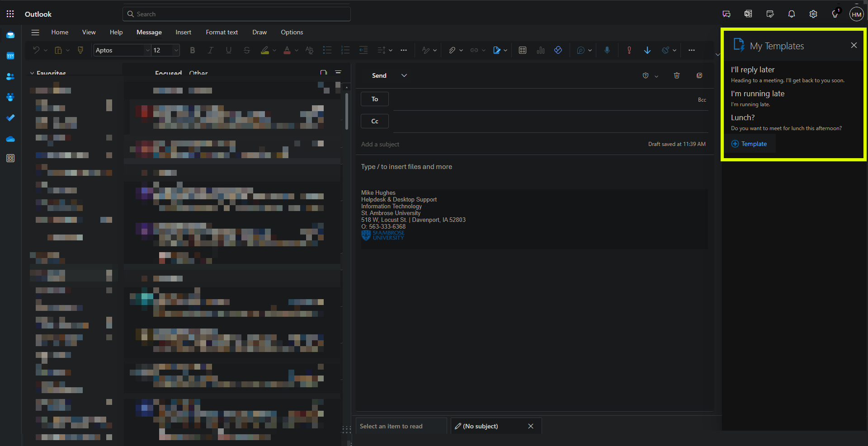Switch to the Draw tab
This screenshot has width=868, height=446.
click(259, 32)
